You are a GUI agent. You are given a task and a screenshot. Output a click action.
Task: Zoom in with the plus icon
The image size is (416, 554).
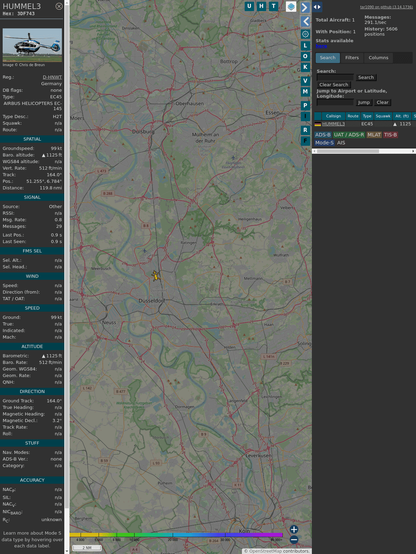(294, 529)
